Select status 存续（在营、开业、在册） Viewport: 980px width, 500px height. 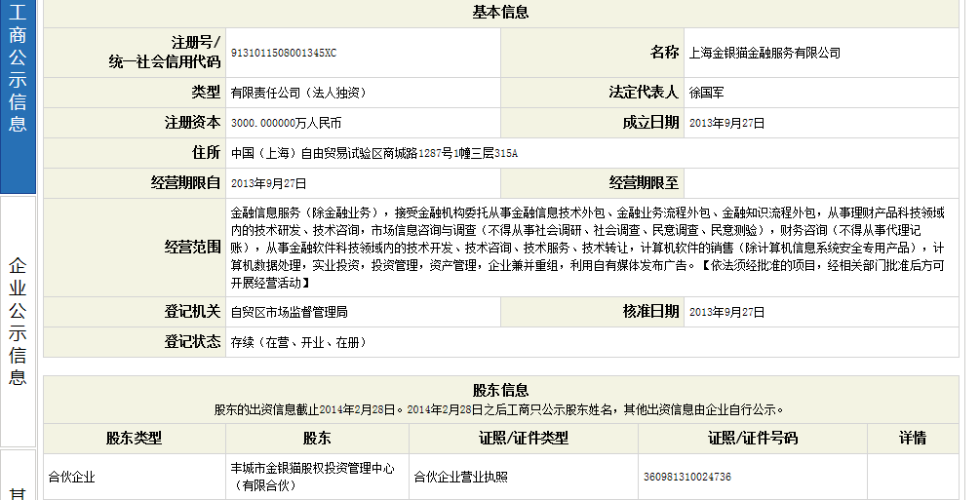298,342
